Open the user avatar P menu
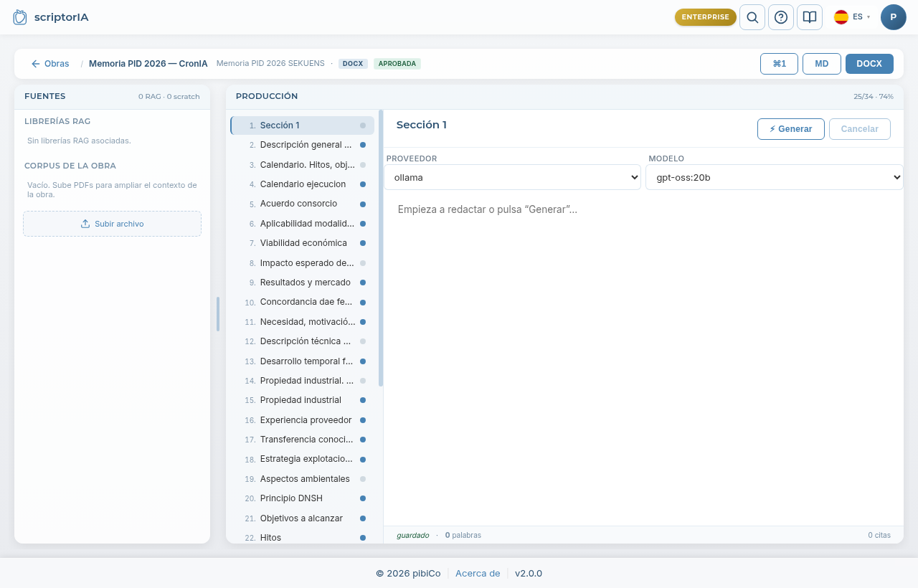 (894, 17)
